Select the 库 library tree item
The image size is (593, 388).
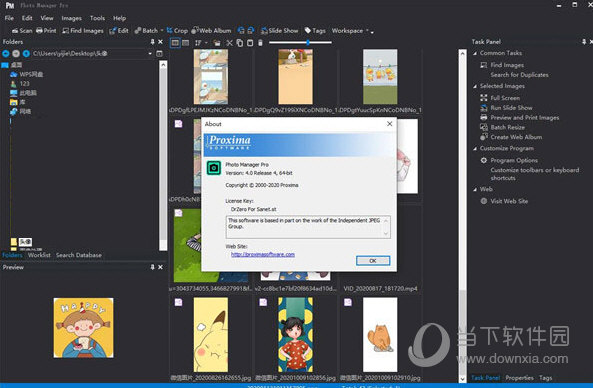pyautogui.click(x=18, y=102)
